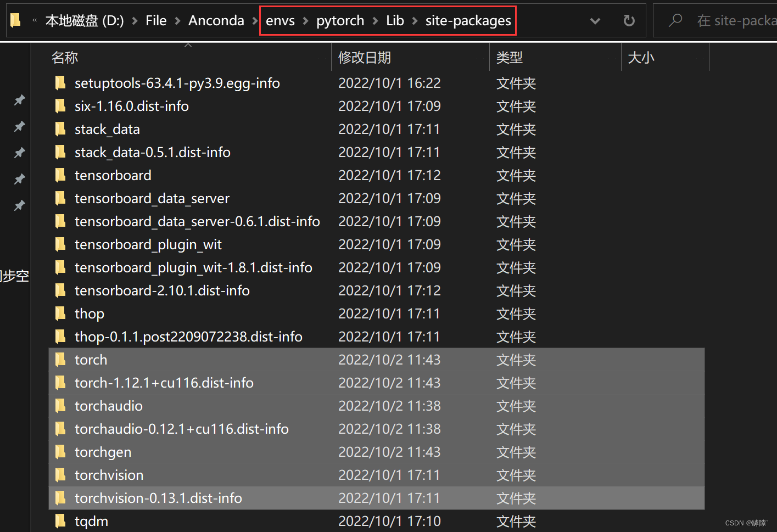
Task: Click file name tqdm
Action: [x=91, y=521]
